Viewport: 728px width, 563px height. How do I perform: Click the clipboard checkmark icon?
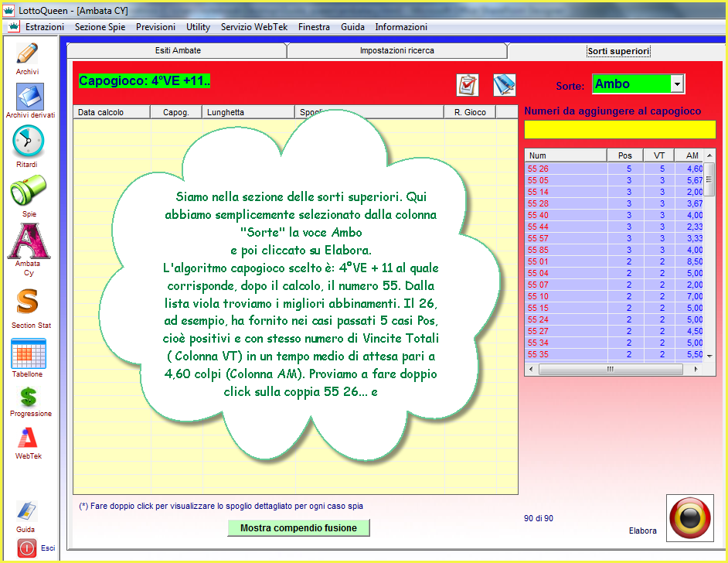tap(468, 85)
